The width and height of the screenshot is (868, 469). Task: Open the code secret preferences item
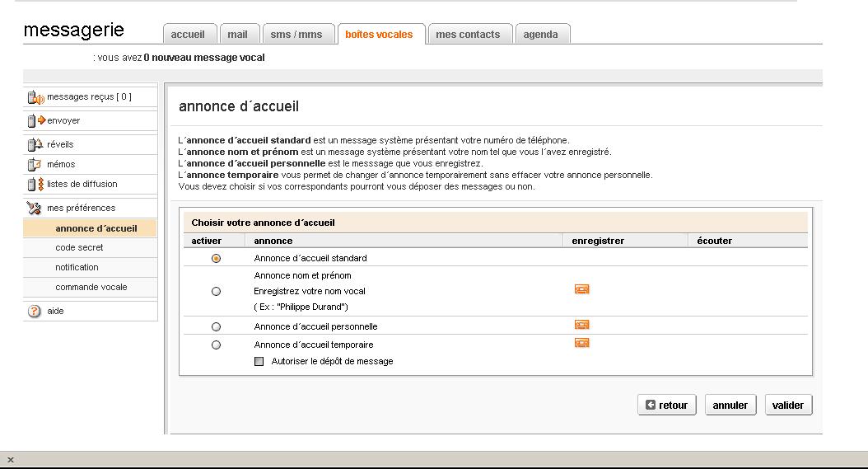point(79,247)
